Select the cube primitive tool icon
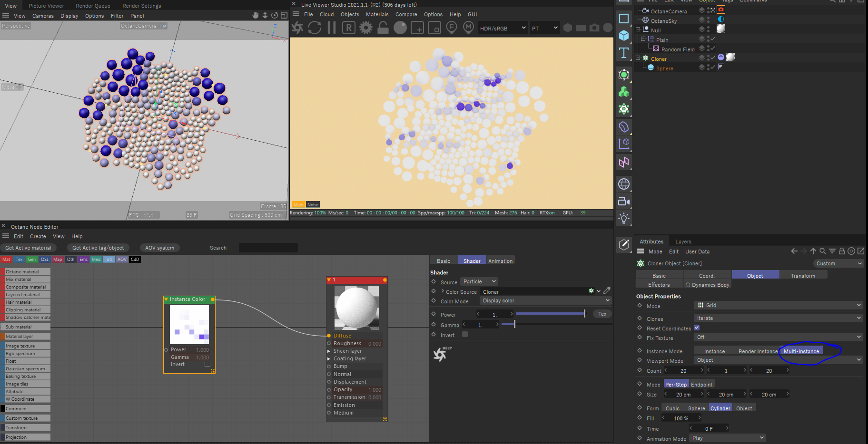 pyautogui.click(x=624, y=36)
